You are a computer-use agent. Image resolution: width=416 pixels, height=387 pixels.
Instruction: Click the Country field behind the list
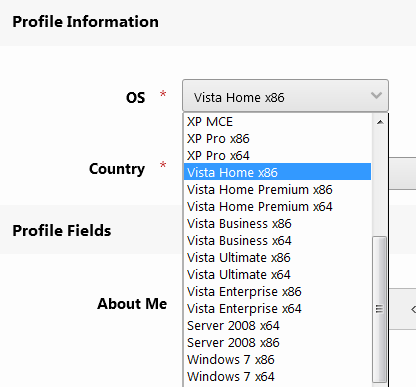tap(402, 173)
